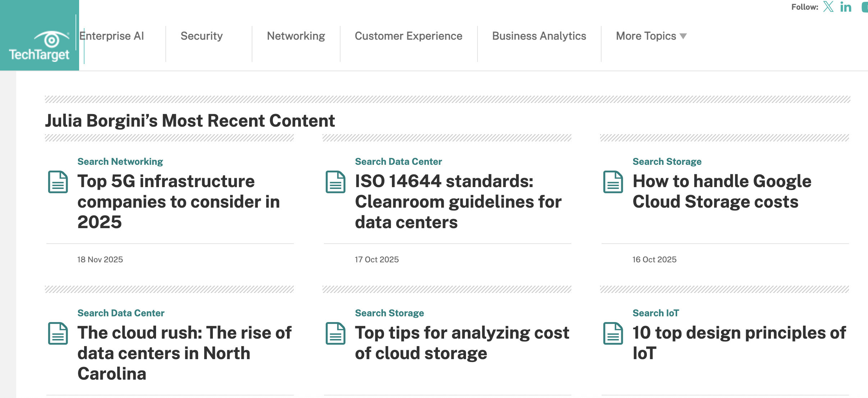
Task: Open the LinkedIn follow icon
Action: [846, 7]
